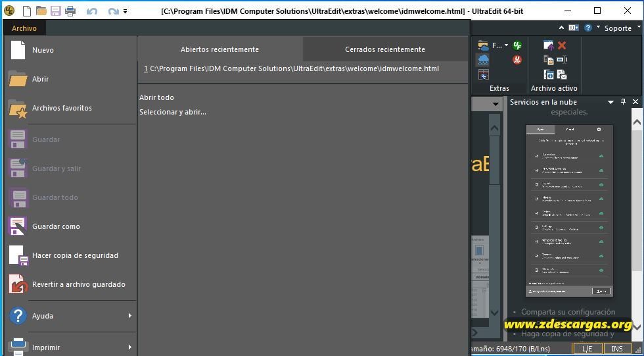Expand the Imprimir submenu
Screen dimensions: 644x356
[70, 347]
